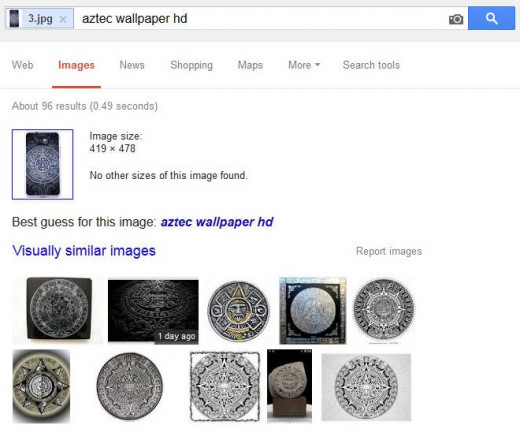This screenshot has width=520, height=429.
Task: Open the light gray calendar drawing, bottom right
Action: coord(366,387)
